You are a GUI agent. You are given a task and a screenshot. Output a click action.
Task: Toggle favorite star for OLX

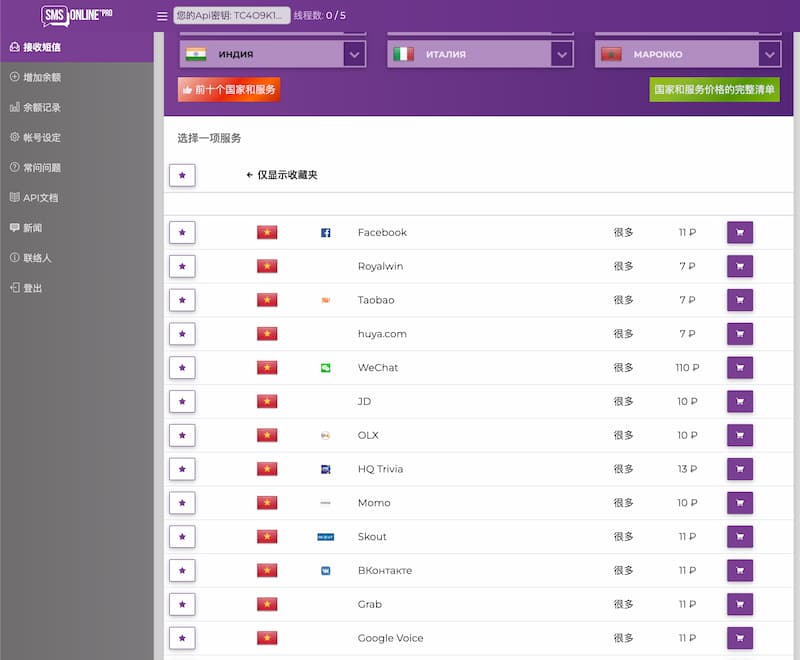click(182, 435)
